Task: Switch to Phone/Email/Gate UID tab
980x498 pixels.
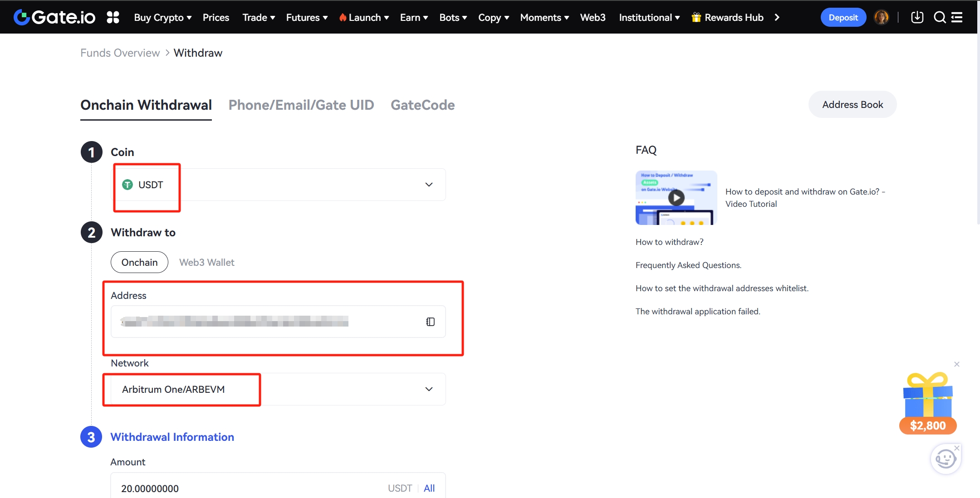Action: pyautogui.click(x=301, y=105)
